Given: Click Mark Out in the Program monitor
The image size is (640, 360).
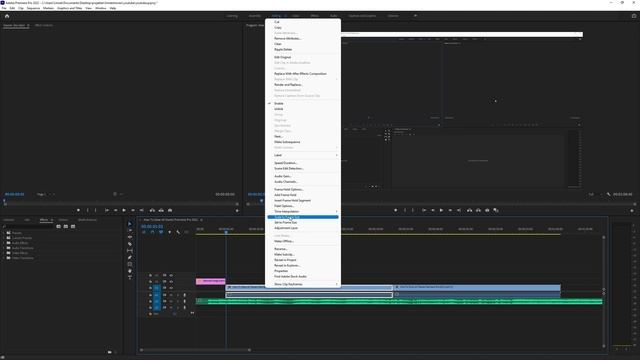Looking at the screenshot, I should pos(413,210).
